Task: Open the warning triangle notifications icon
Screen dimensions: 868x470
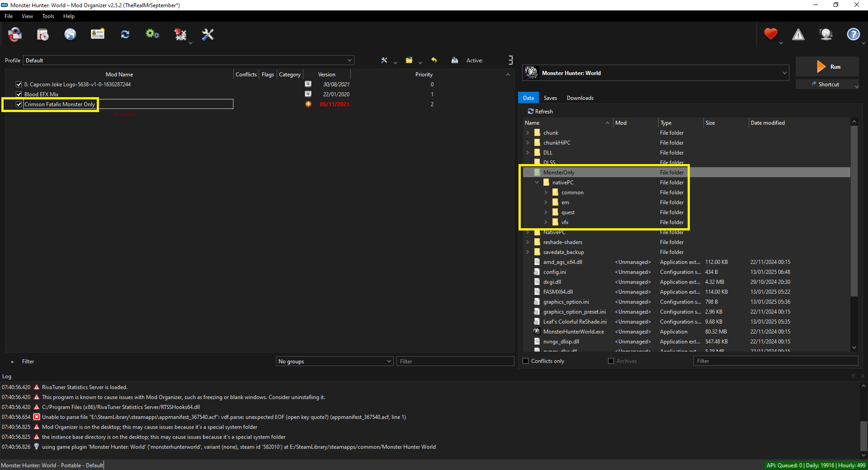Action: pos(798,34)
